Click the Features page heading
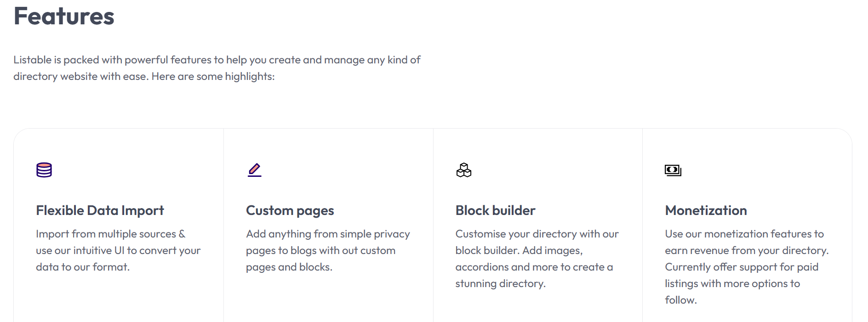Image resolution: width=868 pixels, height=322 pixels. pyautogui.click(x=64, y=17)
